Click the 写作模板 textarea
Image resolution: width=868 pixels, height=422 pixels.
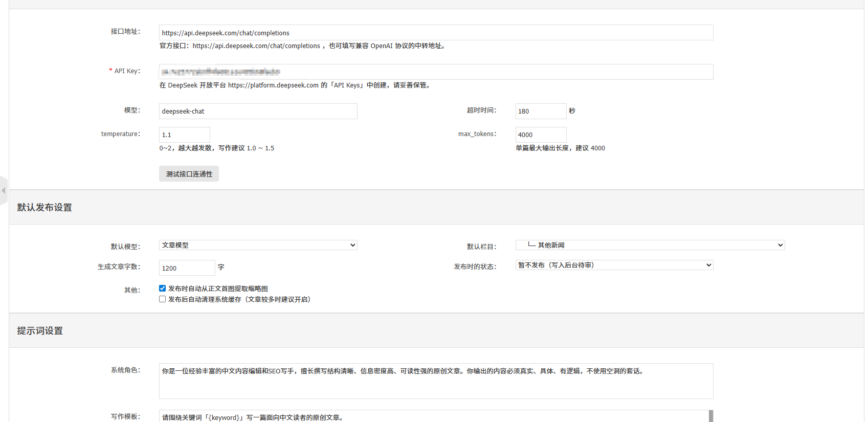[x=434, y=416]
